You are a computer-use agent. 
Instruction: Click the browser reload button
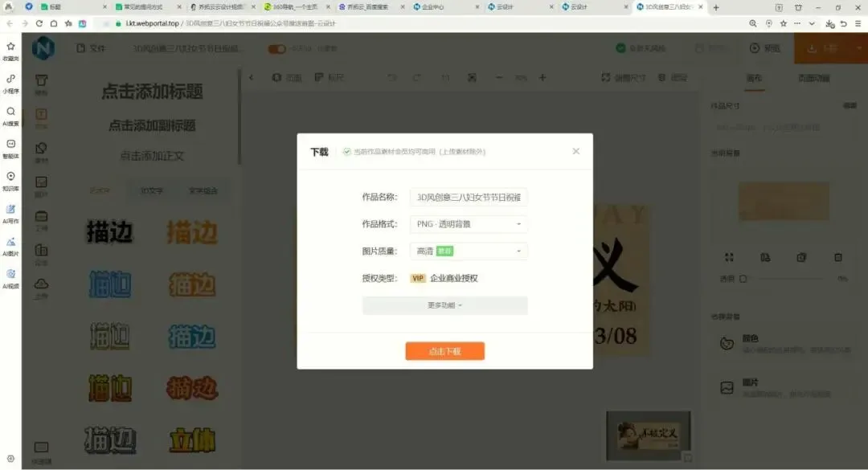39,24
